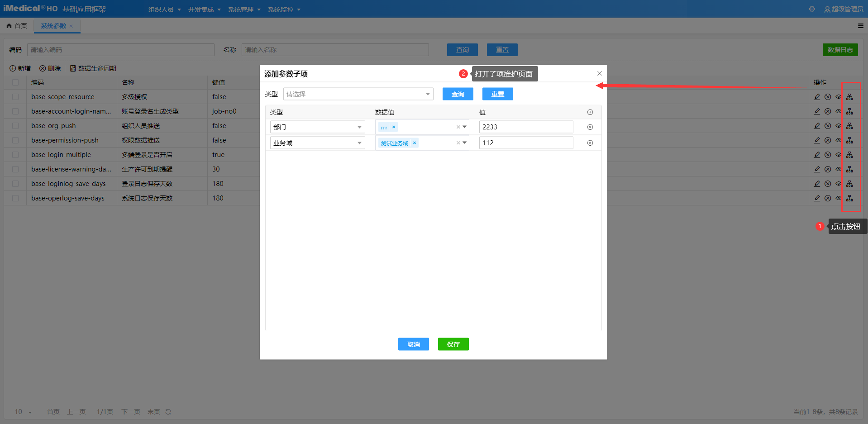Switch to the 首页 tab

[17, 26]
